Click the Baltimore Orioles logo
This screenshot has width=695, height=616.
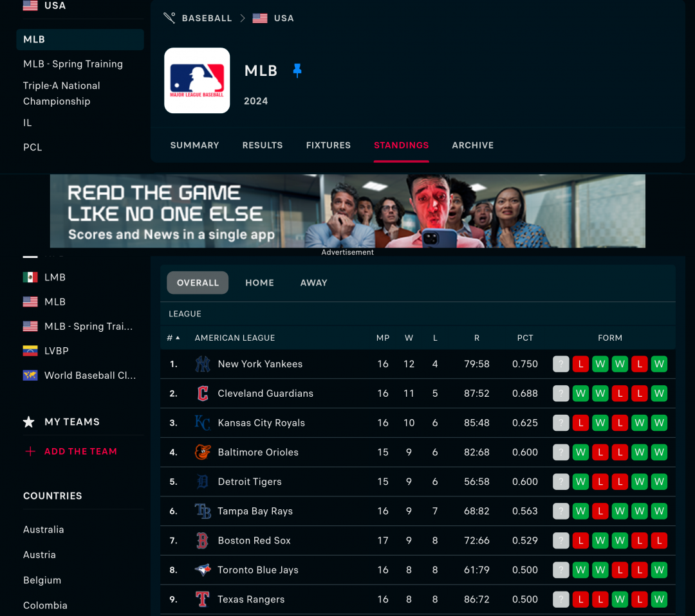[203, 452]
